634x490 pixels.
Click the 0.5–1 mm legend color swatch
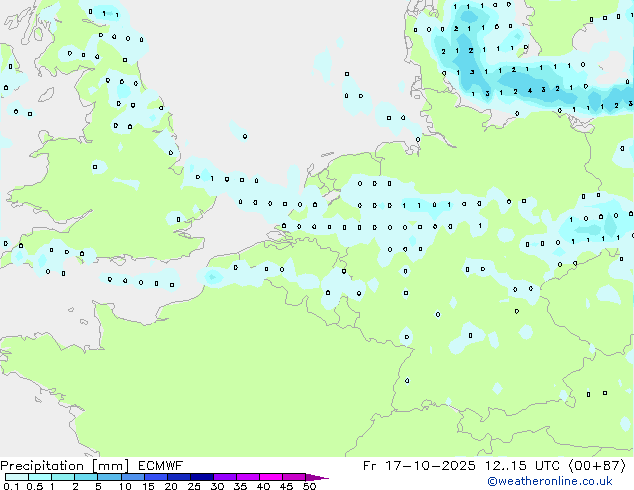click(x=40, y=477)
